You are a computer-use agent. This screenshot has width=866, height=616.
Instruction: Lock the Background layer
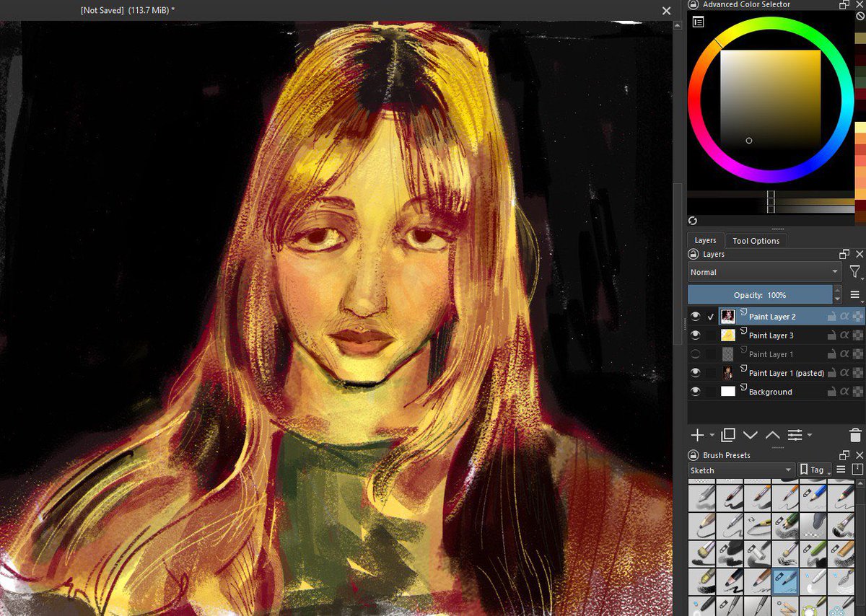(831, 392)
